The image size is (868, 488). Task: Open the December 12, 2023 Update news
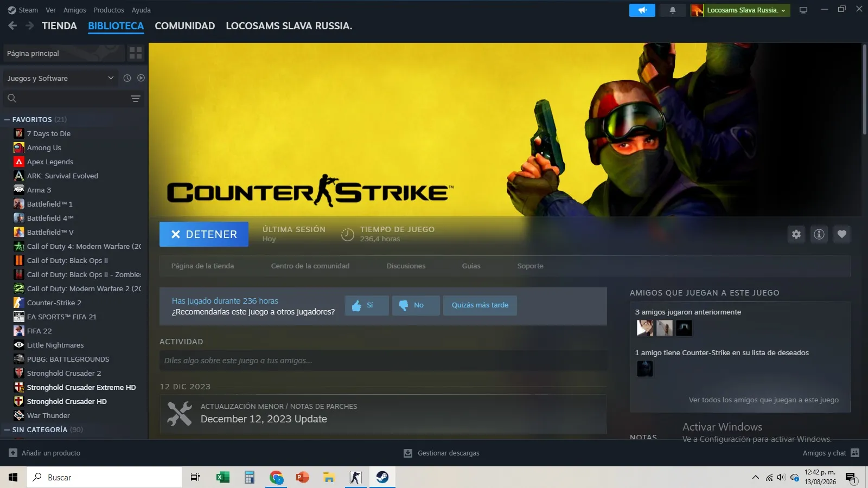click(x=383, y=414)
